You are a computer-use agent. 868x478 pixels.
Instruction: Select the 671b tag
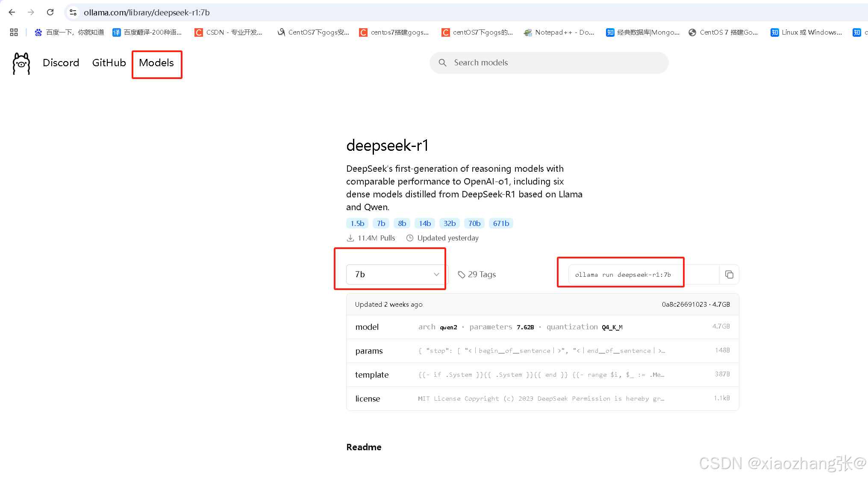click(x=501, y=223)
